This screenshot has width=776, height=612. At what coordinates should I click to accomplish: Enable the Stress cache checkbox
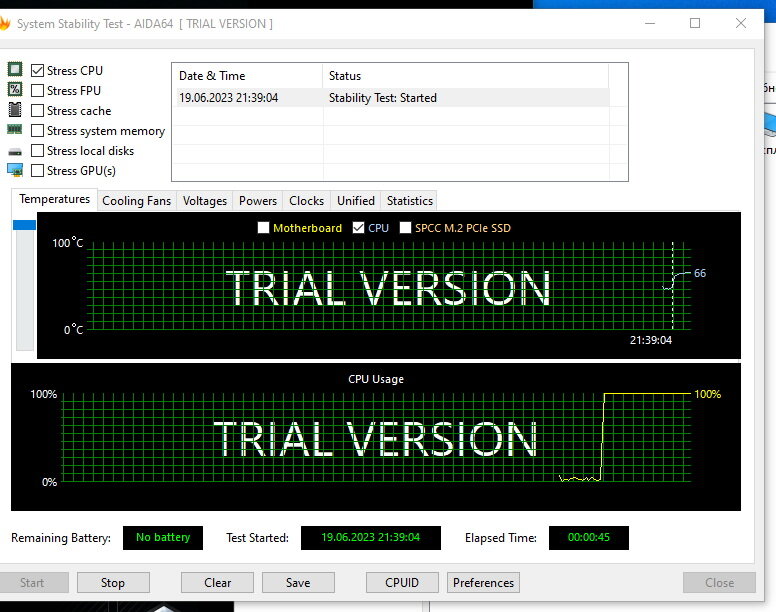(38, 111)
